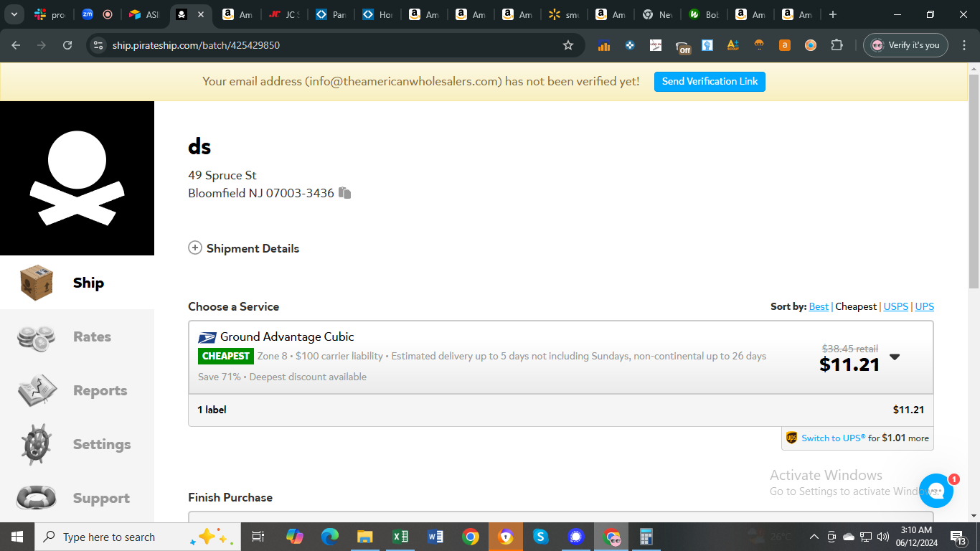Click the extension icon with Off badge
This screenshot has width=980, height=551.
pos(683,47)
